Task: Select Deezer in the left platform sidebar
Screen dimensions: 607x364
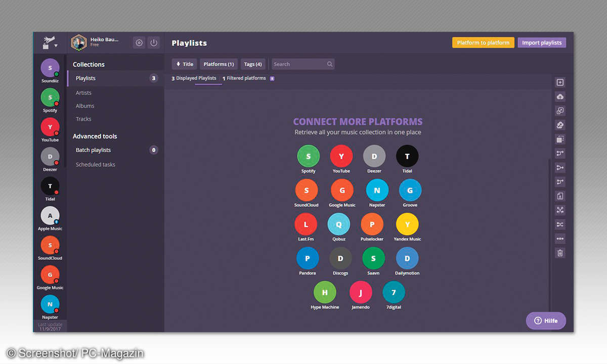Action: point(50,159)
